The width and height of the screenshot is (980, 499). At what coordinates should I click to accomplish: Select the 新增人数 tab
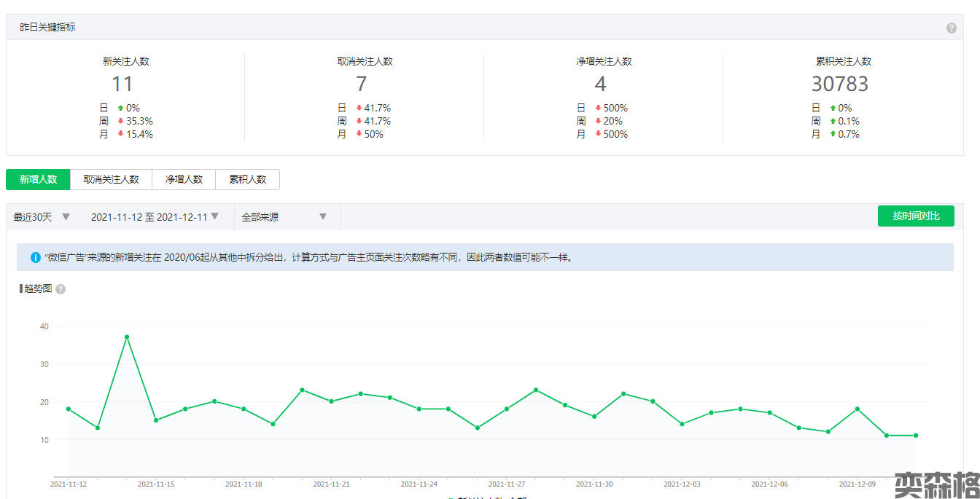(x=38, y=179)
